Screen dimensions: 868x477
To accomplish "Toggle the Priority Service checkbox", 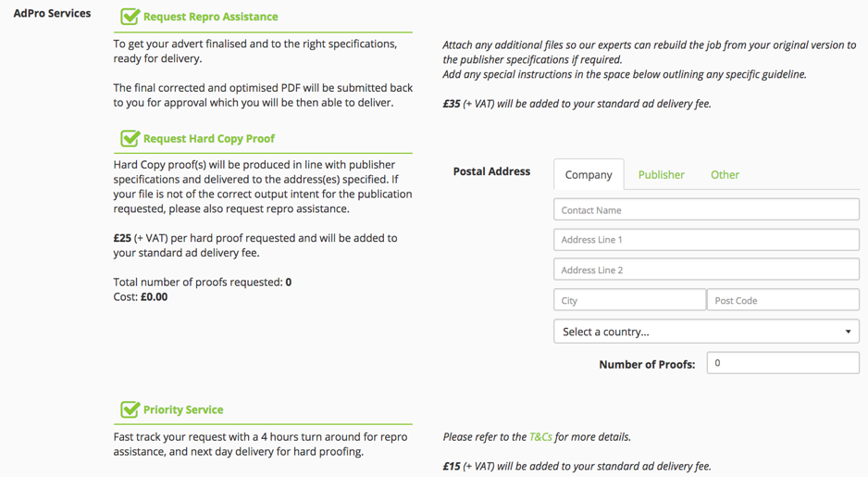I will pyautogui.click(x=130, y=409).
